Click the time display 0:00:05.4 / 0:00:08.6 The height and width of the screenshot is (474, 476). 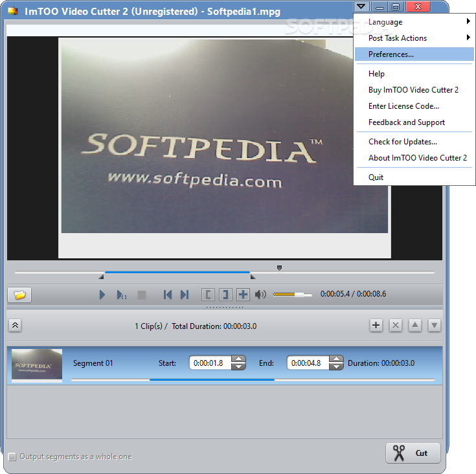pos(354,294)
